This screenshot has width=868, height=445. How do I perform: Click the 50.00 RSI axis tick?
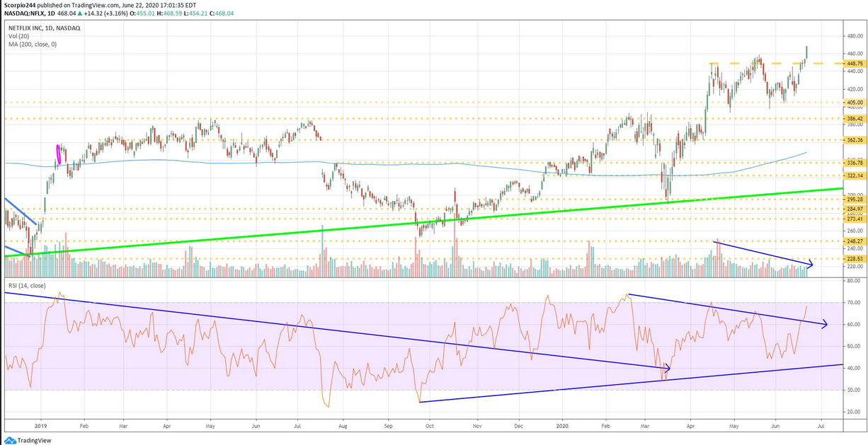[x=852, y=347]
